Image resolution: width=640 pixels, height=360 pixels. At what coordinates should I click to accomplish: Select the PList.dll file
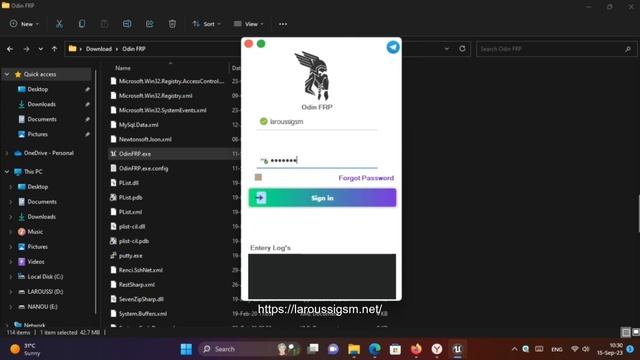(129, 183)
